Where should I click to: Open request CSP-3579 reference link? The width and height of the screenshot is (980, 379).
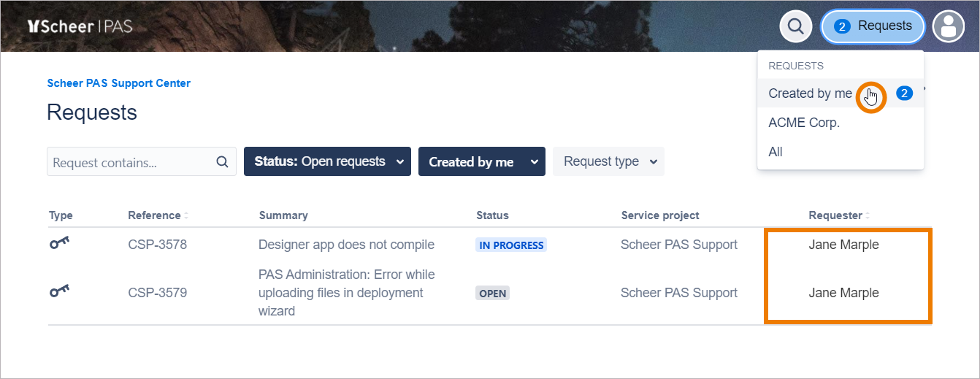[157, 293]
